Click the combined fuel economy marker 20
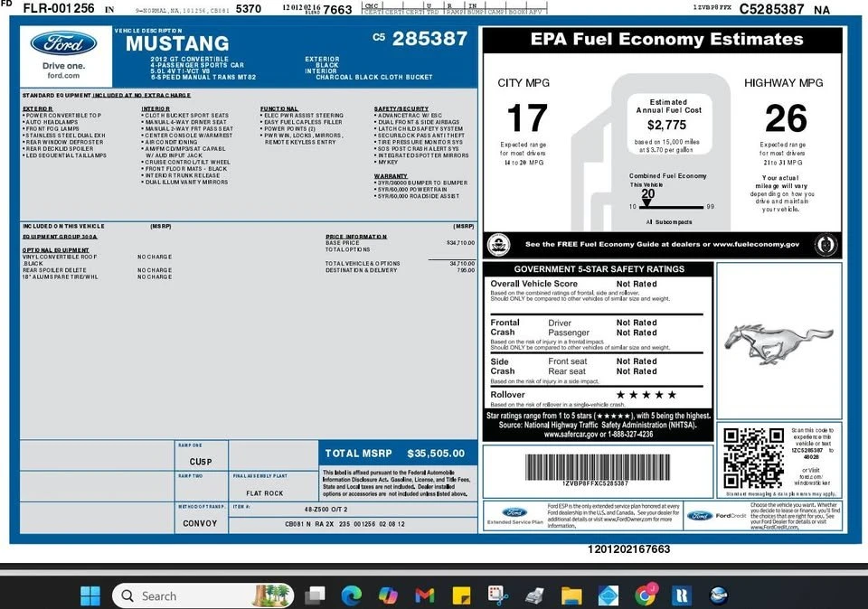 [x=647, y=194]
